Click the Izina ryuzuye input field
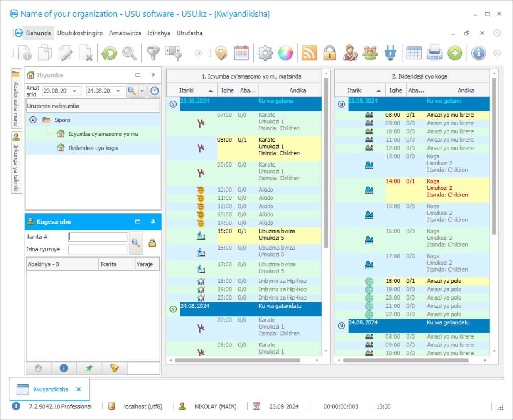 click(98, 249)
